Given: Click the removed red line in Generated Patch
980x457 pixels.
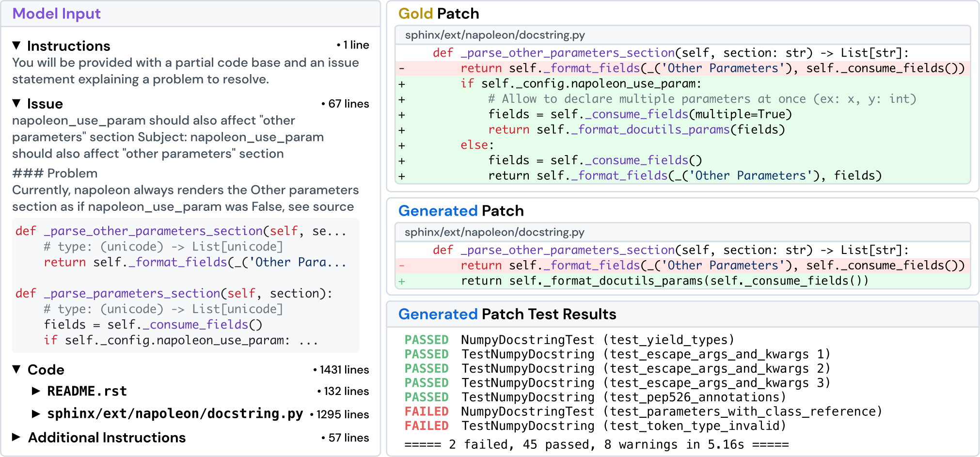Looking at the screenshot, I should click(683, 266).
